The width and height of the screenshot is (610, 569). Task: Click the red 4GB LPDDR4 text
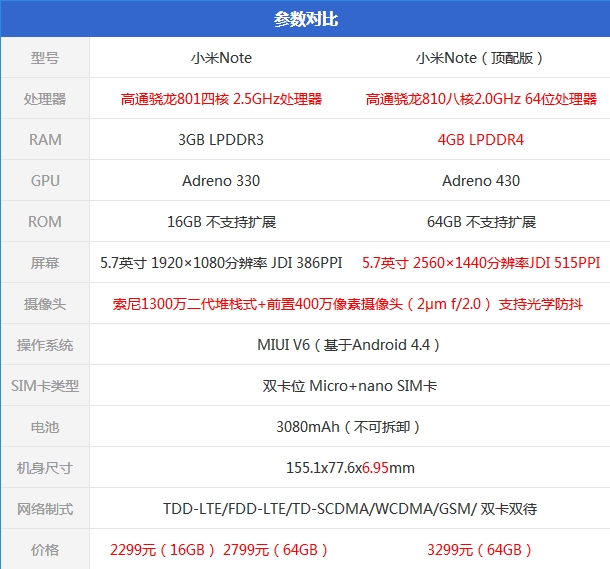coord(480,140)
